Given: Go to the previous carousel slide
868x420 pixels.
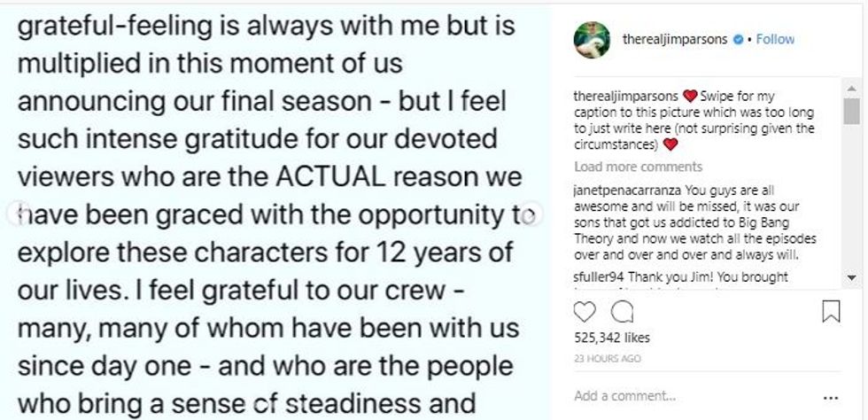Looking at the screenshot, I should tap(17, 213).
